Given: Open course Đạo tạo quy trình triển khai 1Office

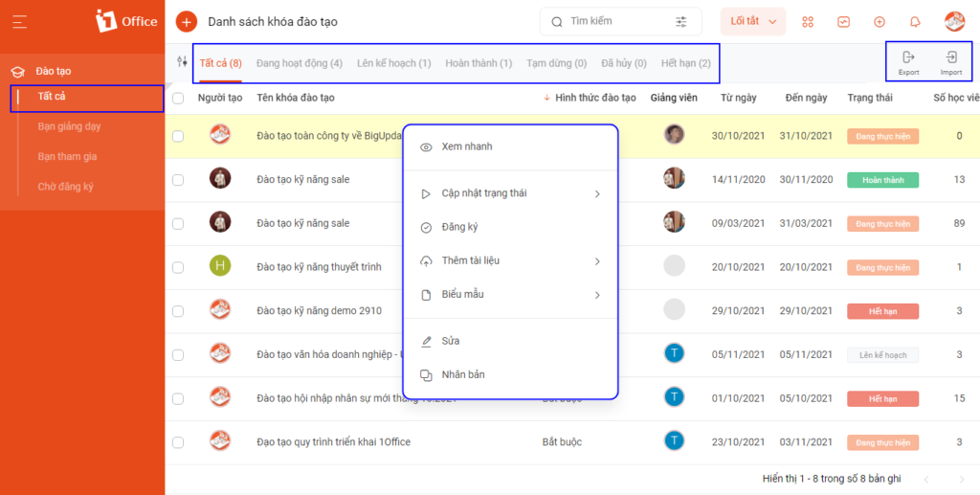Looking at the screenshot, I should 333,442.
